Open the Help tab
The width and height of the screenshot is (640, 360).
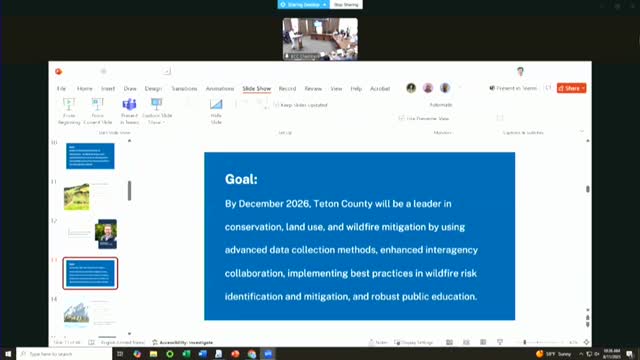pyautogui.click(x=356, y=89)
